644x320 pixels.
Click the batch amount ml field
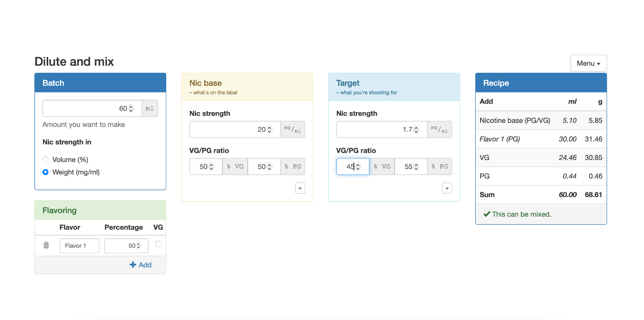tap(92, 109)
